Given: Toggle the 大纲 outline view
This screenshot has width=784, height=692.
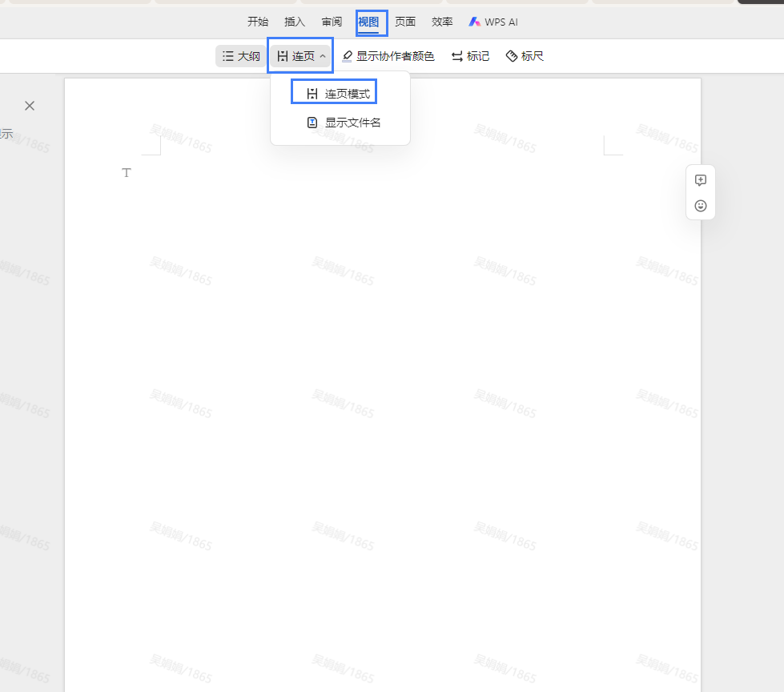Looking at the screenshot, I should coord(241,56).
